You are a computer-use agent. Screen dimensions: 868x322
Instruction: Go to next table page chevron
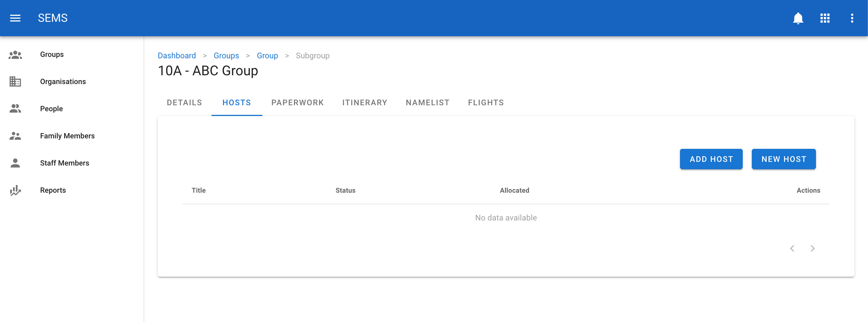(812, 248)
